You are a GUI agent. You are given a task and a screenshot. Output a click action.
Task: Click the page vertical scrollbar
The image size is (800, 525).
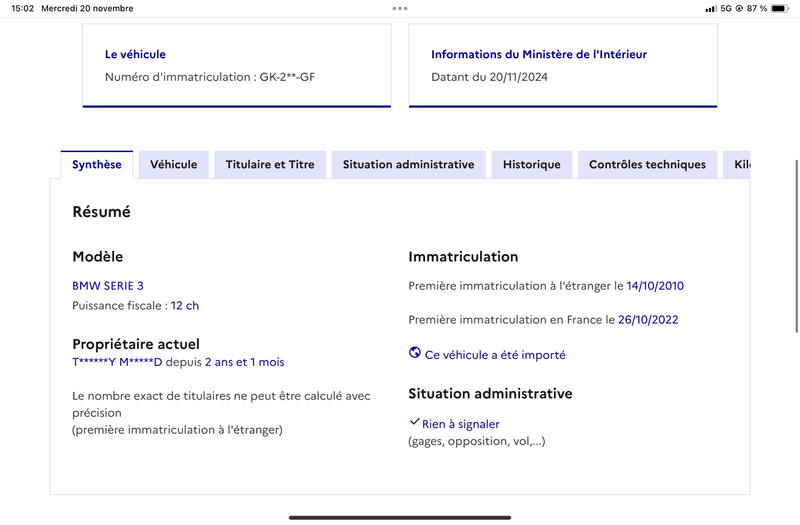797,246
